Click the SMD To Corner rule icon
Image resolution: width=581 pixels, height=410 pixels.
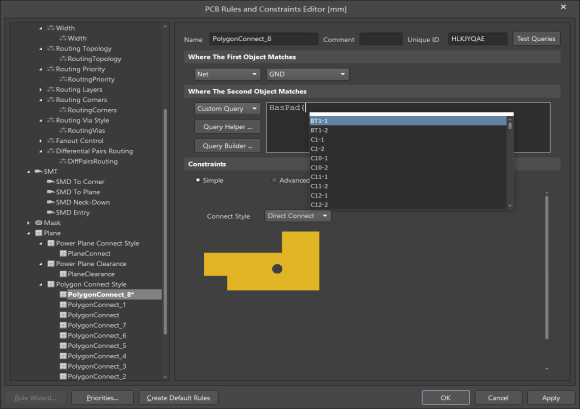click(51, 181)
